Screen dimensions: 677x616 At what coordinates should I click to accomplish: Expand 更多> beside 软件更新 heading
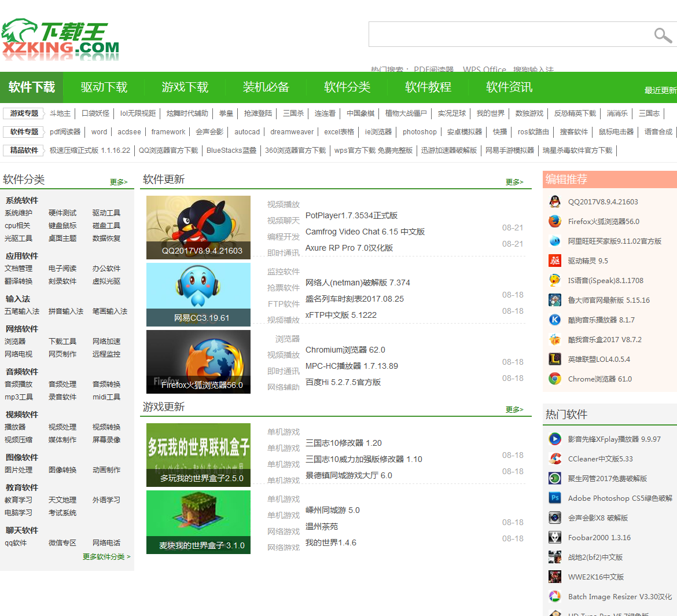click(514, 182)
